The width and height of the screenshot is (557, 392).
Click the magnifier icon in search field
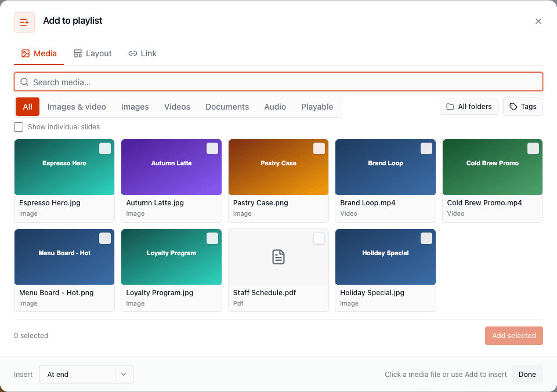(x=24, y=82)
